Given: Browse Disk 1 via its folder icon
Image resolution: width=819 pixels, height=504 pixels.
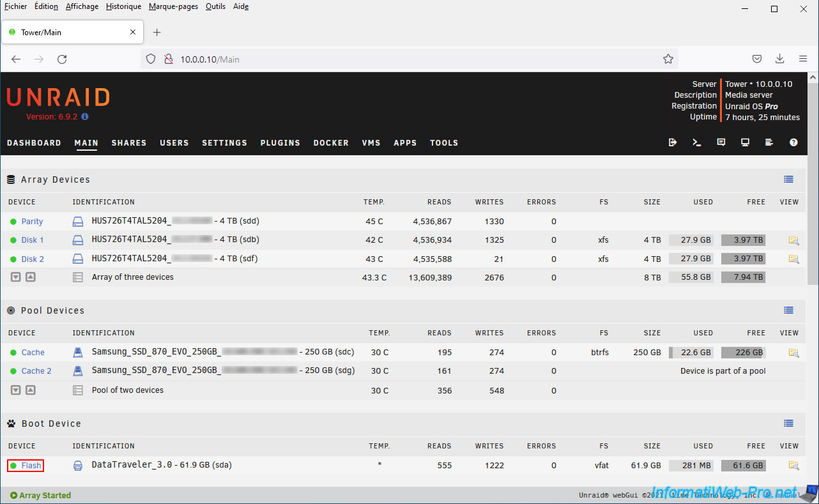Looking at the screenshot, I should [793, 241].
